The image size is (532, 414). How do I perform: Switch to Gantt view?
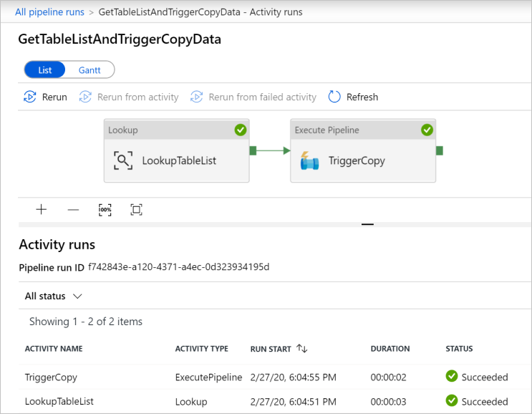tap(90, 70)
